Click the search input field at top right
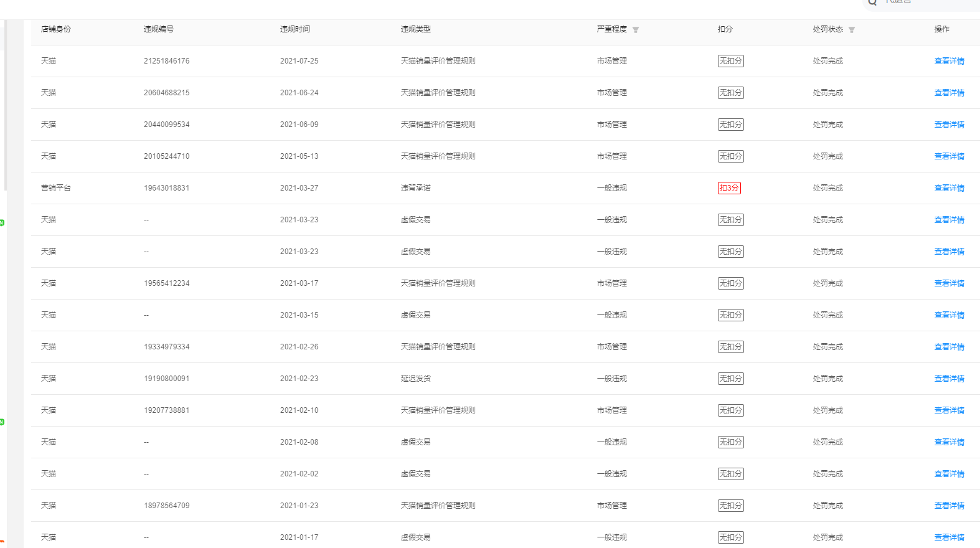 click(x=928, y=2)
